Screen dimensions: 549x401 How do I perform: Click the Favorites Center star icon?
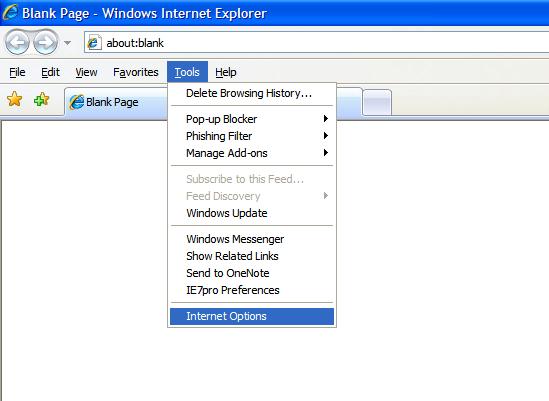(15, 99)
